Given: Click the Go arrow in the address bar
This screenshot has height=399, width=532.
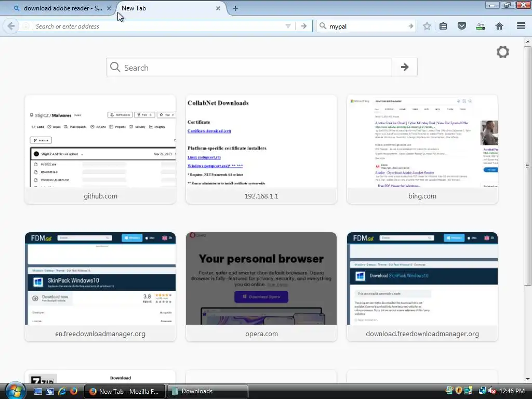Looking at the screenshot, I should point(303,26).
